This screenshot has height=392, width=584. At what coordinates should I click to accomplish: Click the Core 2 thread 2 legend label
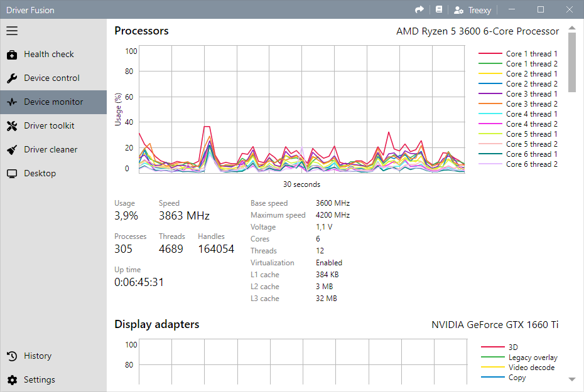click(x=531, y=83)
